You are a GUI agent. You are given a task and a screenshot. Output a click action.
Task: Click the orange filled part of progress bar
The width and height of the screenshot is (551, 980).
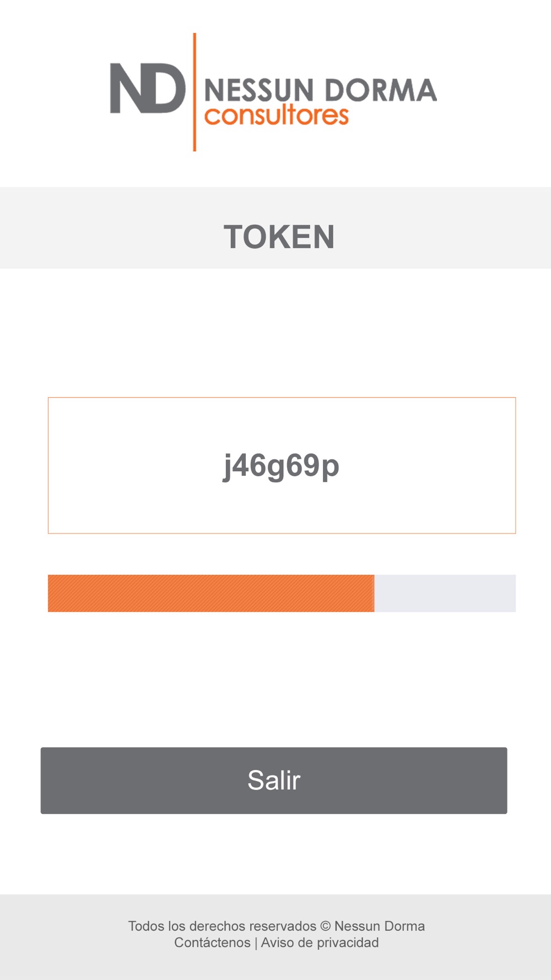point(211,593)
